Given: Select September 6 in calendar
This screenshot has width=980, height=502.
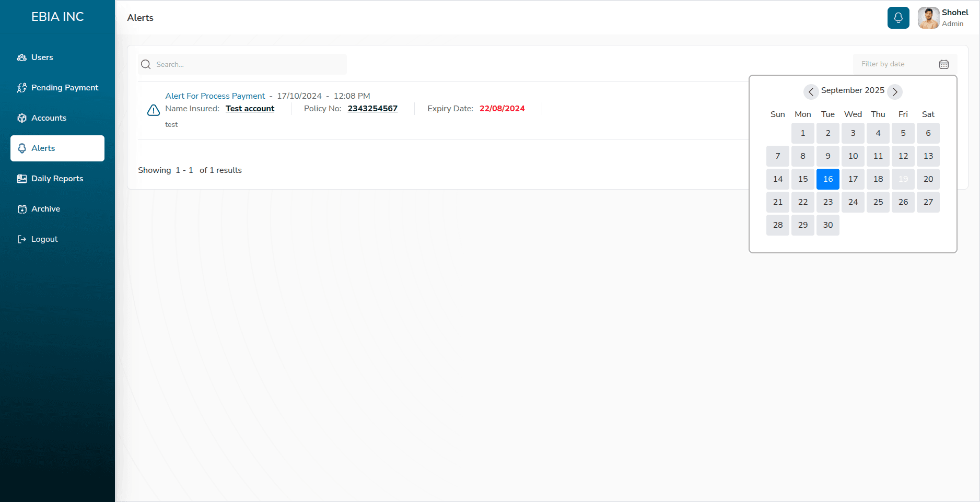Looking at the screenshot, I should click(928, 133).
